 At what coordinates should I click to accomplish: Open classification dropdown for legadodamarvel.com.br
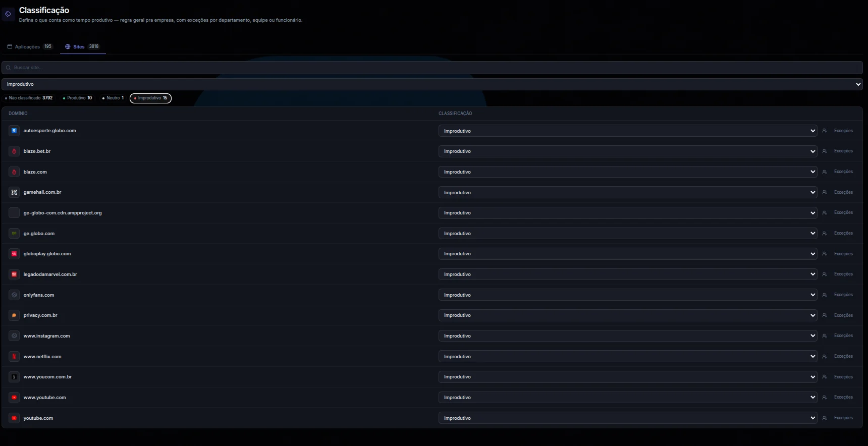coord(628,274)
